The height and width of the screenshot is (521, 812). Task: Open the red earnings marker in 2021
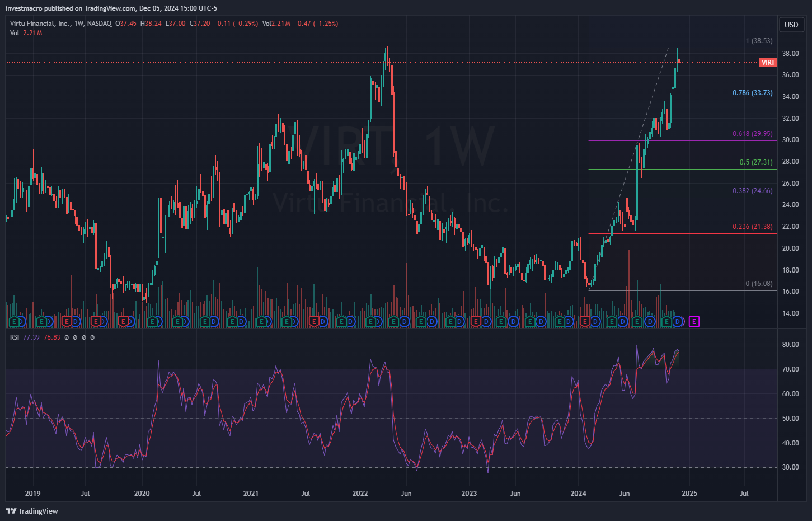tap(314, 321)
